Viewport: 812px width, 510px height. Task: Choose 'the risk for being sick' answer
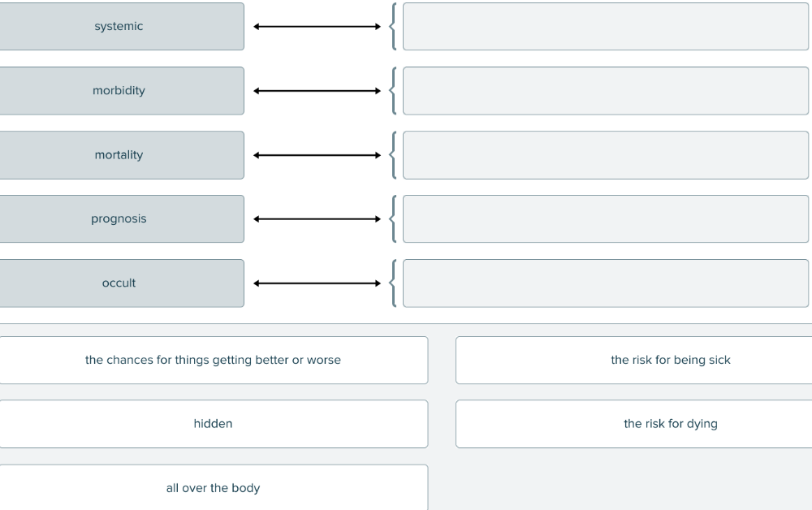(670, 360)
